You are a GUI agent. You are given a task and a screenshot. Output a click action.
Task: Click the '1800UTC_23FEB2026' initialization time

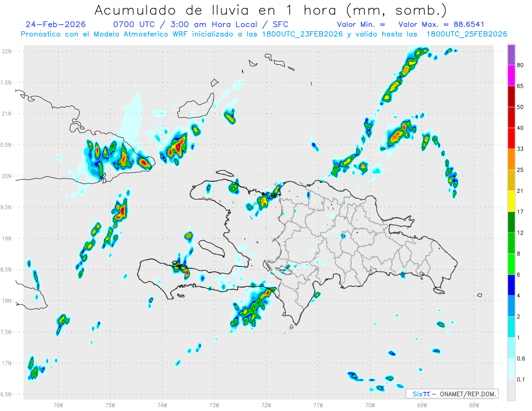[300, 34]
